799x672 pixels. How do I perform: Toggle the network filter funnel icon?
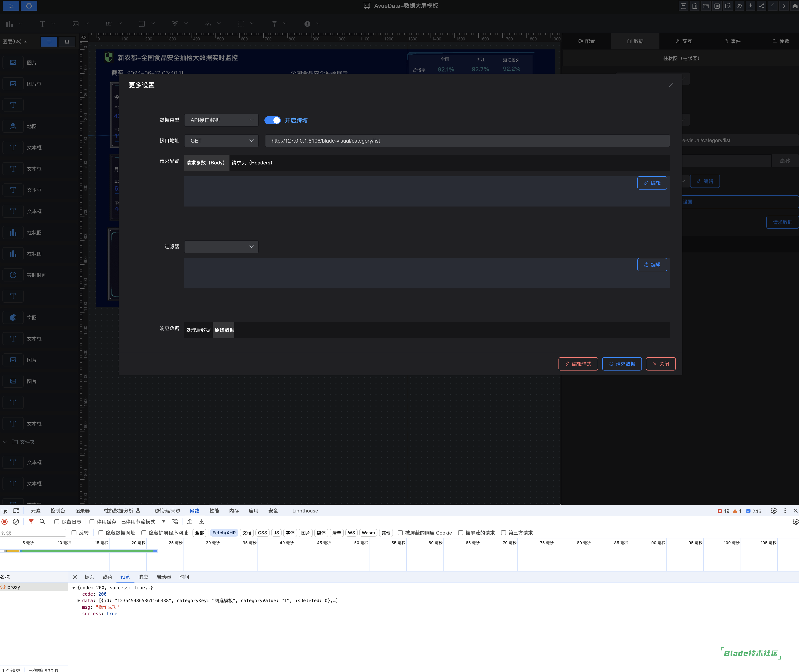click(31, 521)
